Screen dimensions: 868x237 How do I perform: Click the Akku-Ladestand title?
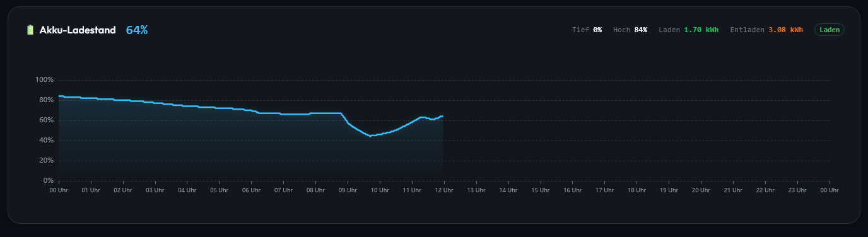click(x=78, y=30)
